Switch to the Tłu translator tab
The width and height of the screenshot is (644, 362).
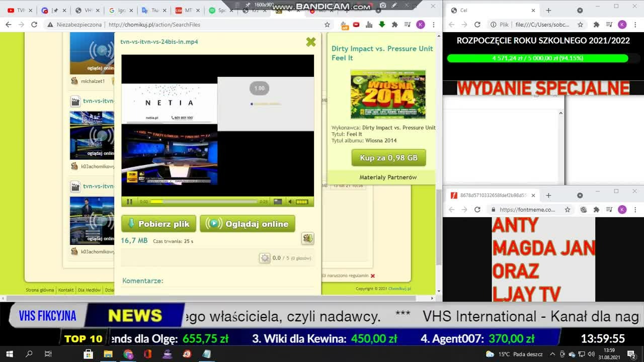click(151, 10)
